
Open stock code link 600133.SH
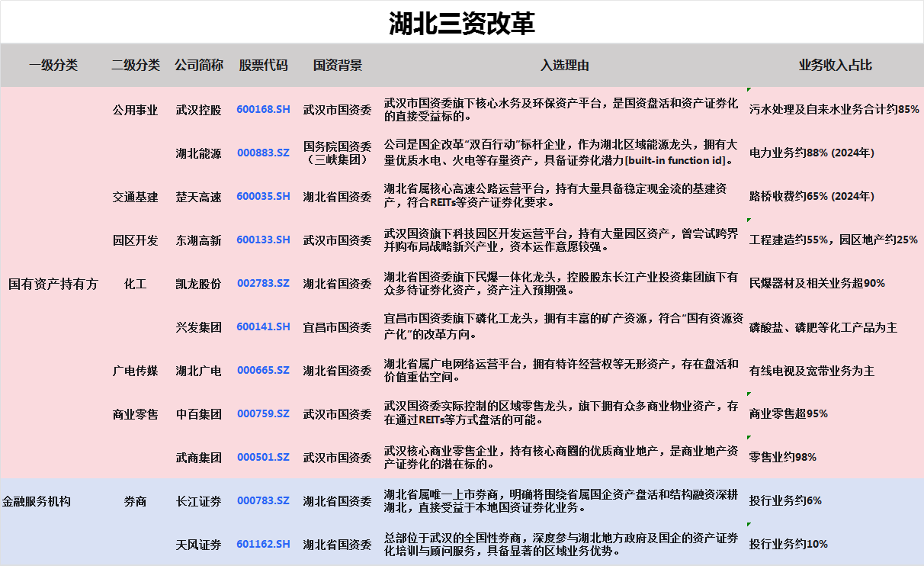(x=263, y=240)
